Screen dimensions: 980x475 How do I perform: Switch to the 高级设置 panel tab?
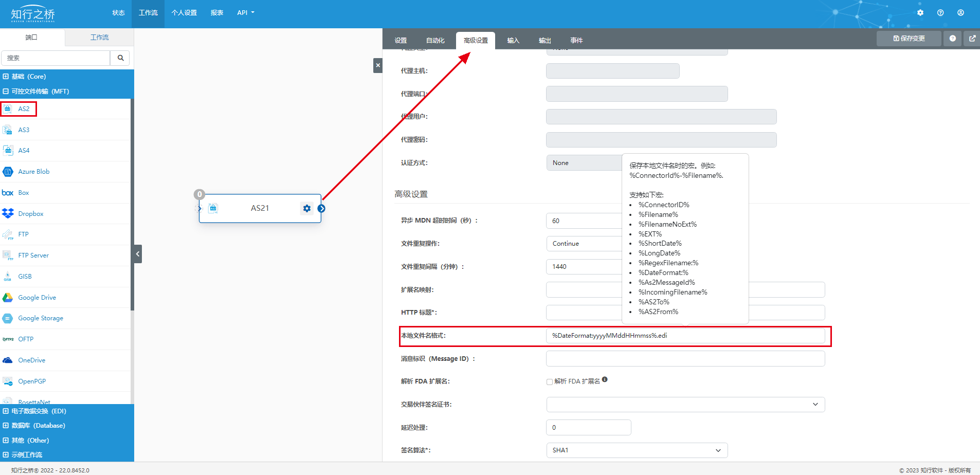point(476,41)
